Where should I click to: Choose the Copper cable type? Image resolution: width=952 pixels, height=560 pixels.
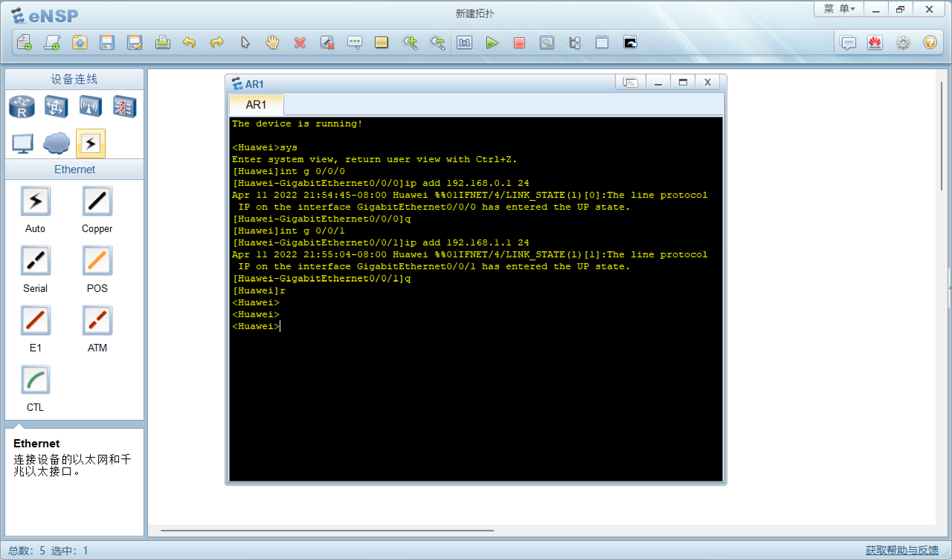click(97, 202)
